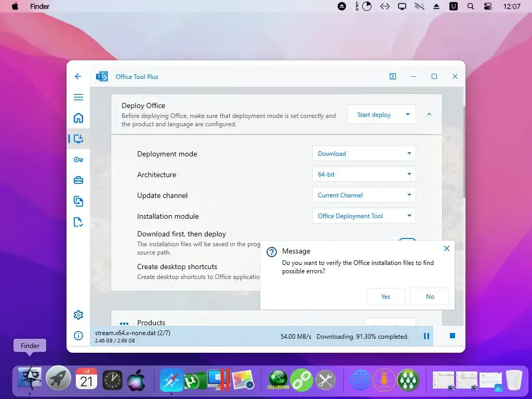This screenshot has width=532, height=399.
Task: Open the hamburger menu in the sidebar
Action: click(78, 97)
